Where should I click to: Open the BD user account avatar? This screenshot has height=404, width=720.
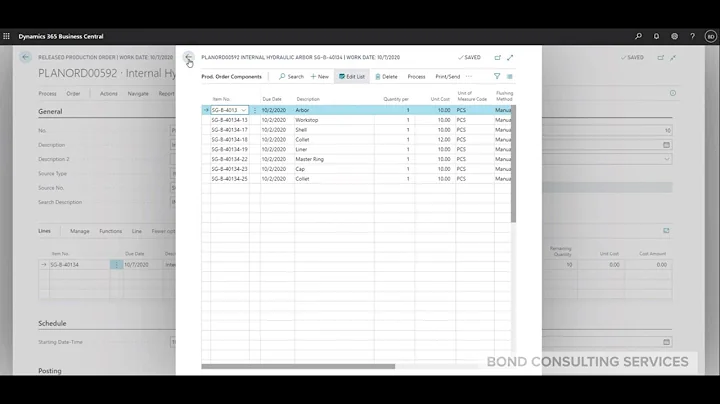[711, 36]
